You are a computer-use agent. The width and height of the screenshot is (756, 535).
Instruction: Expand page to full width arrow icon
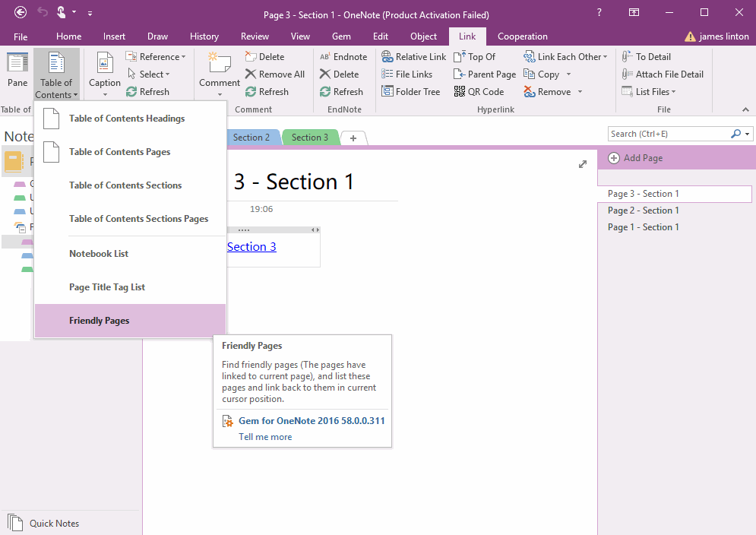pos(583,164)
